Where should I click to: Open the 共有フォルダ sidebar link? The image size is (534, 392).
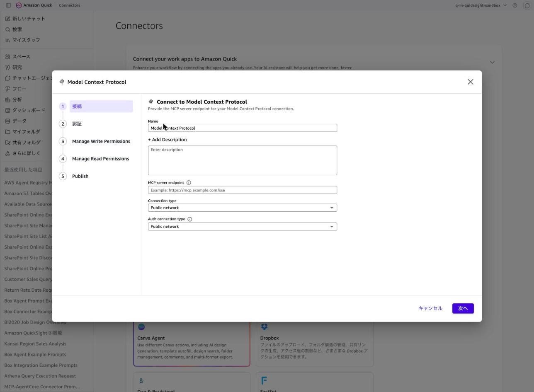click(x=27, y=143)
